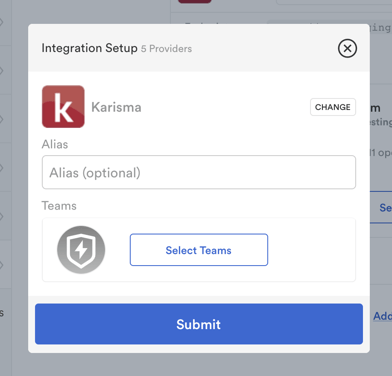Click the Integration Setup dialog title
Viewport: 392px width, 376px height.
click(89, 48)
